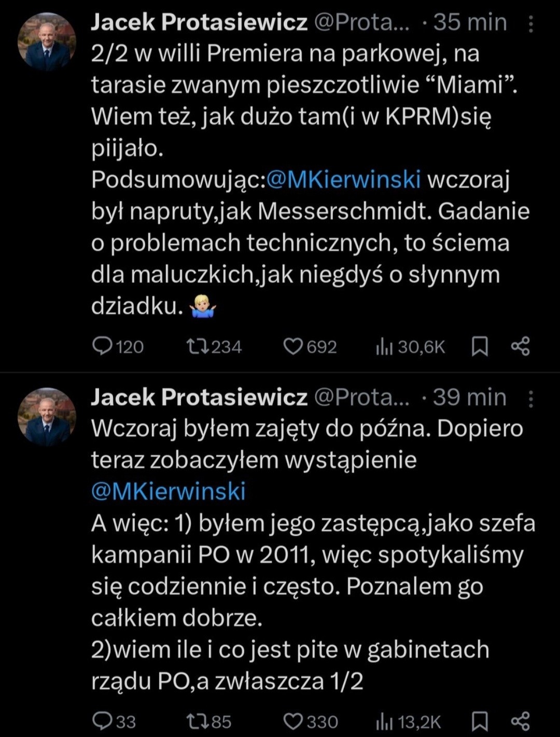The width and height of the screenshot is (560, 737).
Task: Like the top tweet with 692 likes
Action: point(293,346)
